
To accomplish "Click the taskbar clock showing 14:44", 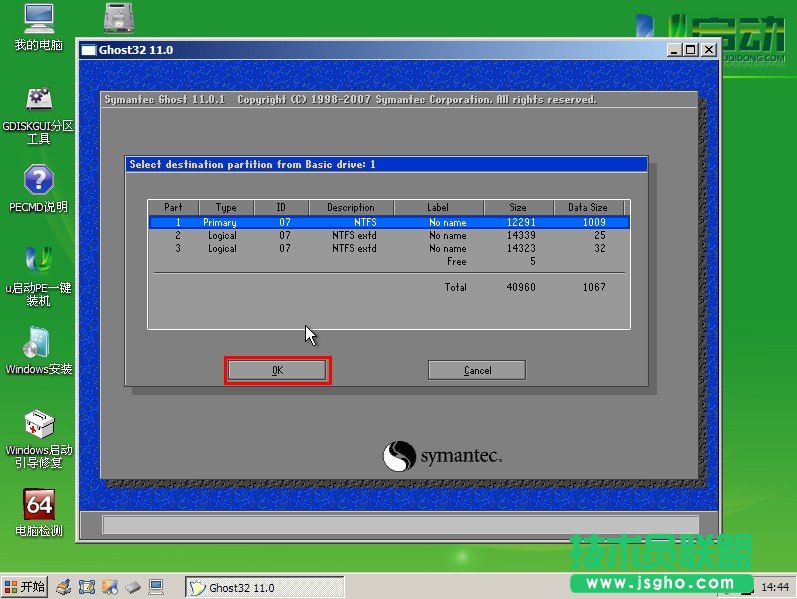I will click(x=774, y=587).
